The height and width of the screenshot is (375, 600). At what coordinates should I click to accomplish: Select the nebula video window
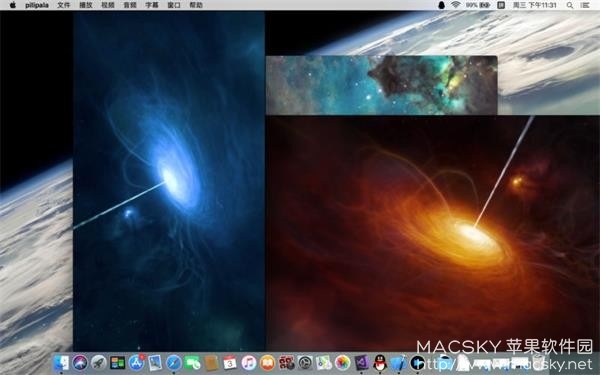(382, 85)
